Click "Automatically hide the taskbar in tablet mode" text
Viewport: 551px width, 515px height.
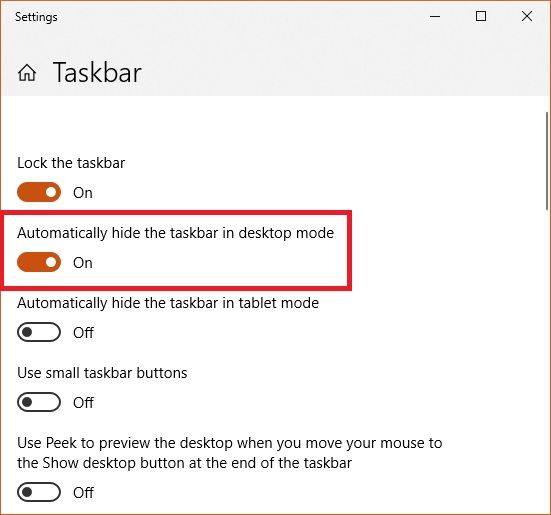pos(168,303)
